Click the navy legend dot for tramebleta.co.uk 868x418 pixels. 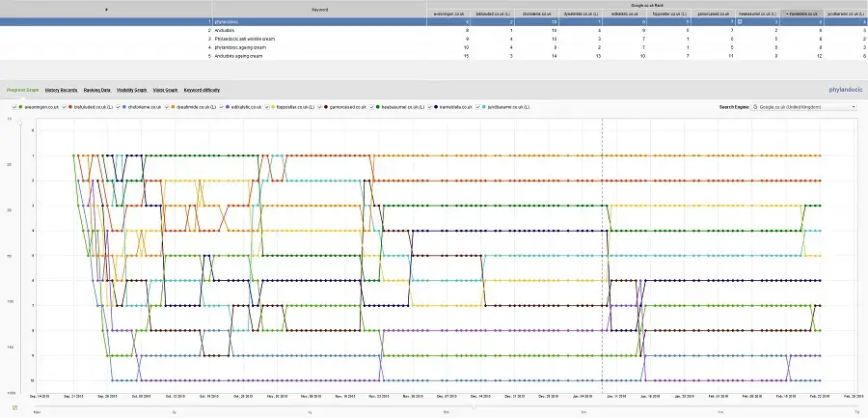(x=437, y=106)
